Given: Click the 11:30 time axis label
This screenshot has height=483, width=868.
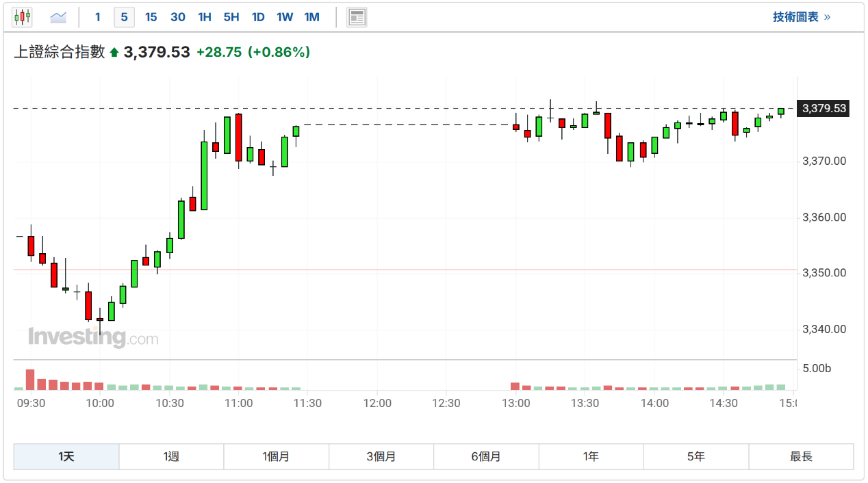Looking at the screenshot, I should (308, 404).
